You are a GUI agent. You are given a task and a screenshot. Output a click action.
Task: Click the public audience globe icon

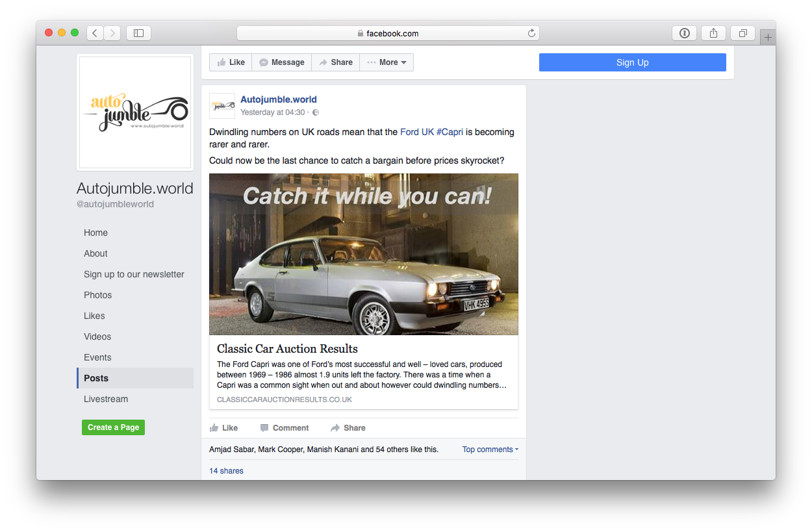[x=316, y=112]
